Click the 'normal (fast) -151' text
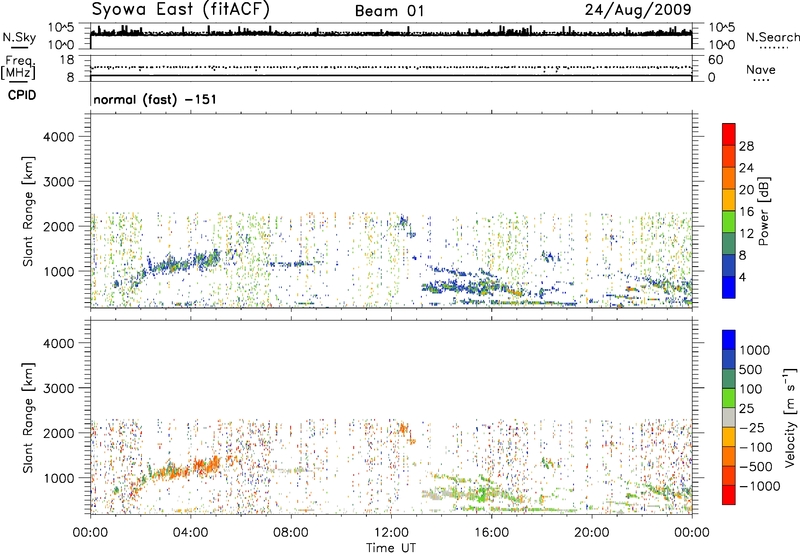 155,99
